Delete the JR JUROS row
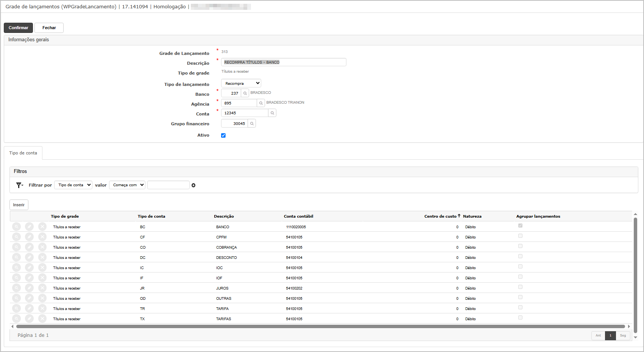The width and height of the screenshot is (644, 352). (42, 288)
